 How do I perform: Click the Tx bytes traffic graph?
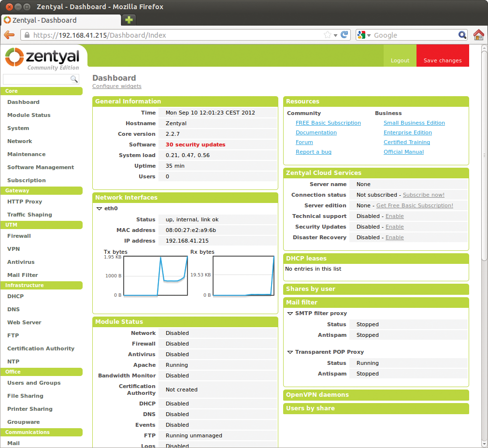(156, 276)
